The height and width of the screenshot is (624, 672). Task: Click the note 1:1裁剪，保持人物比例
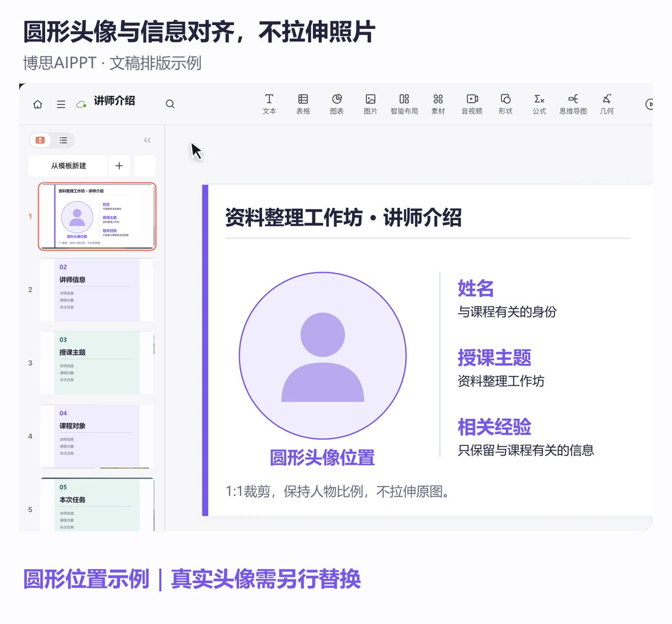[338, 492]
